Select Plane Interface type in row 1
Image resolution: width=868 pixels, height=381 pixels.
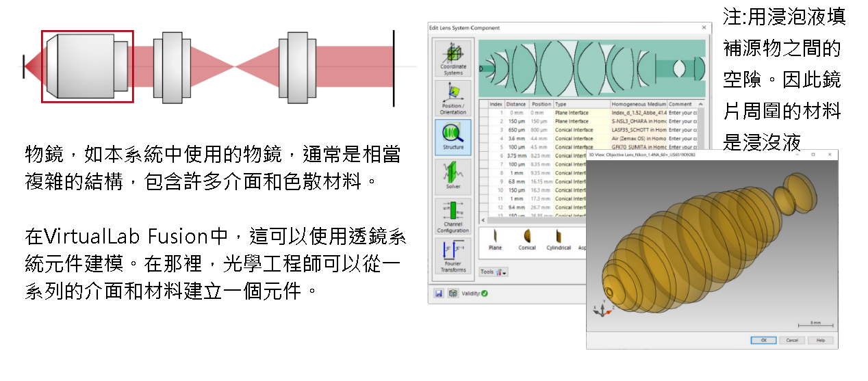point(581,112)
